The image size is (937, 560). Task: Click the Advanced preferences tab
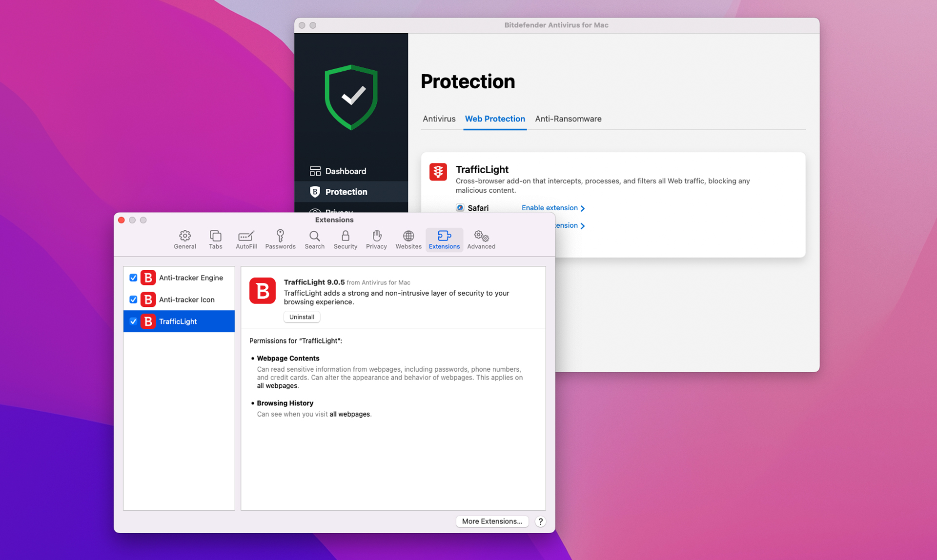(481, 239)
